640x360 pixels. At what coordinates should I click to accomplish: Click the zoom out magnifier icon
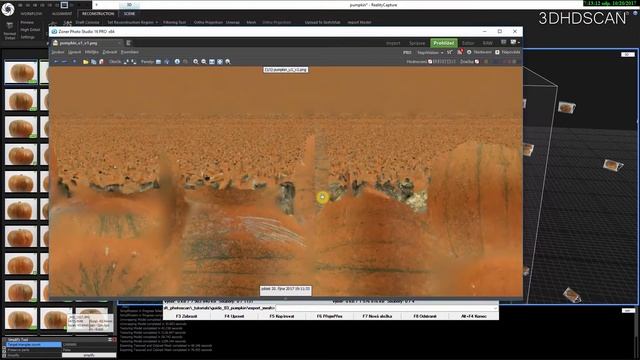(204, 62)
